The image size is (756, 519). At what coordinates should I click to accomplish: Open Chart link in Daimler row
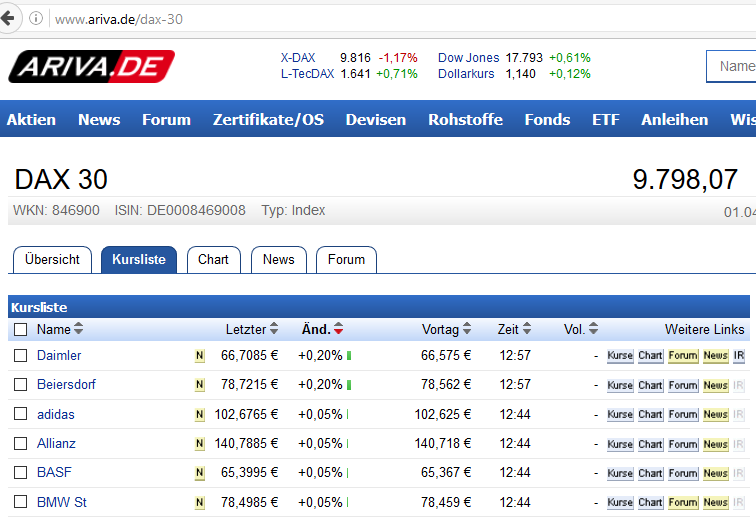tap(650, 356)
